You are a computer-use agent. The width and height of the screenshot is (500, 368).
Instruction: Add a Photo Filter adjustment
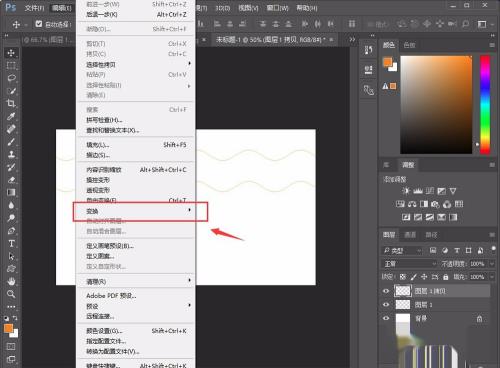[x=435, y=204]
